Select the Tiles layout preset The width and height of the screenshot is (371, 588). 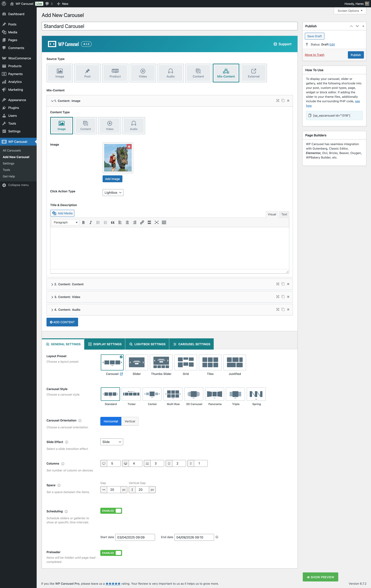click(x=210, y=362)
